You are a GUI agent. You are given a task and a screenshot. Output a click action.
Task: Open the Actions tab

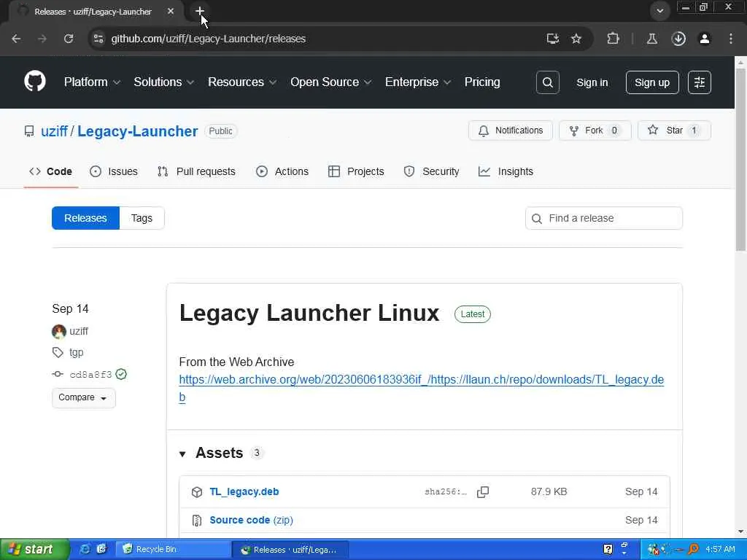point(282,171)
